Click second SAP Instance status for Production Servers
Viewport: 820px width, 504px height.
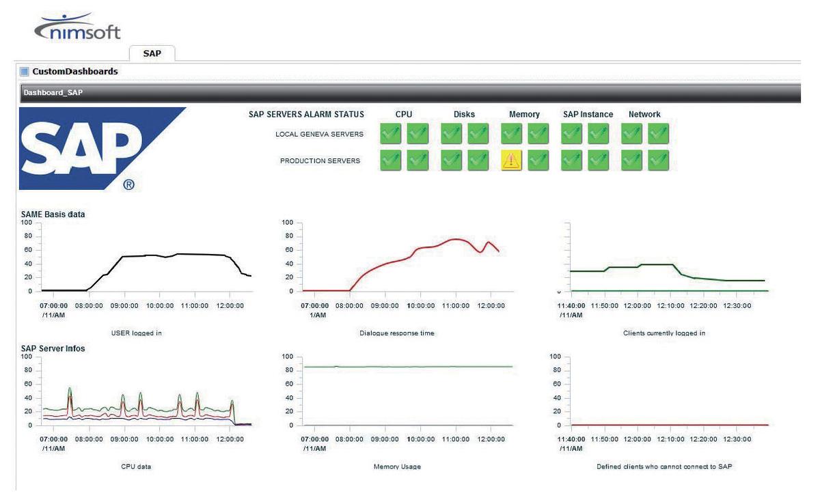598,160
